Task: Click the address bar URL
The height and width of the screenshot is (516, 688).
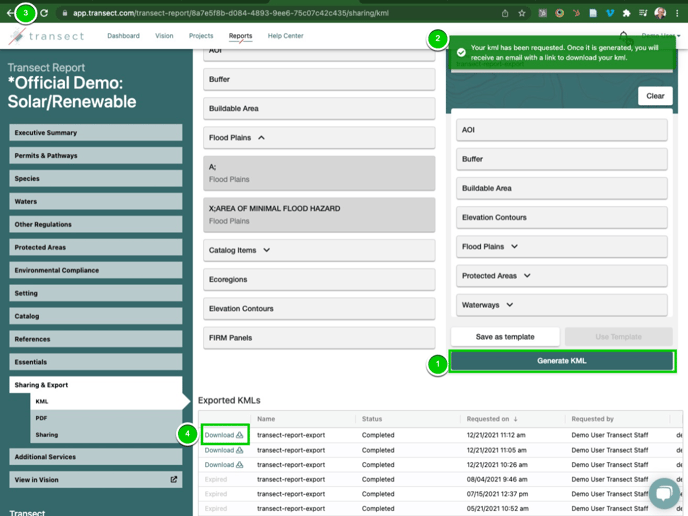Action: pos(231,13)
